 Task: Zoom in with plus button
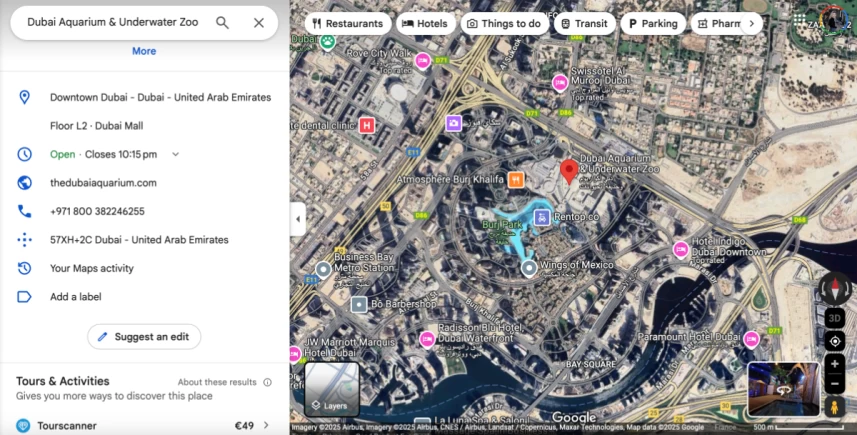(x=835, y=364)
